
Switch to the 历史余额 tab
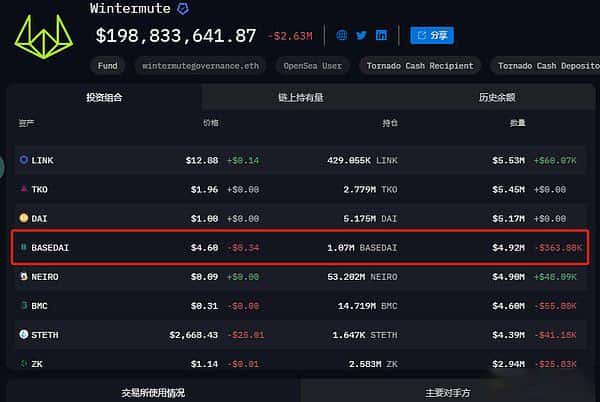tap(497, 98)
